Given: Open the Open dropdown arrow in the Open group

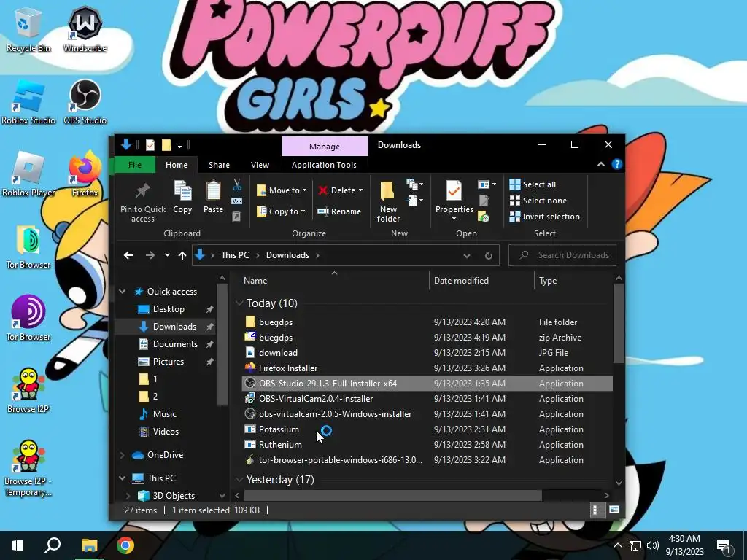Looking at the screenshot, I should pos(494,184).
